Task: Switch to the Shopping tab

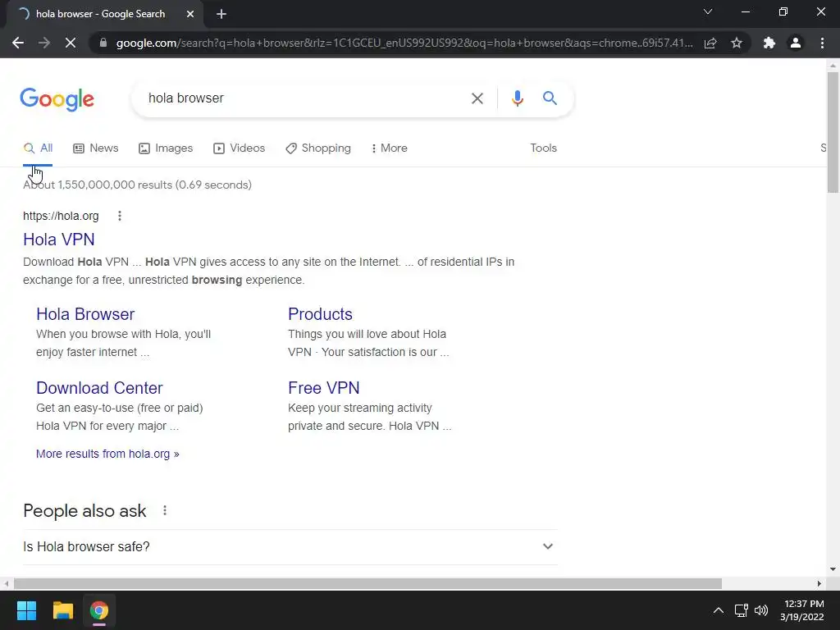Action: [318, 148]
